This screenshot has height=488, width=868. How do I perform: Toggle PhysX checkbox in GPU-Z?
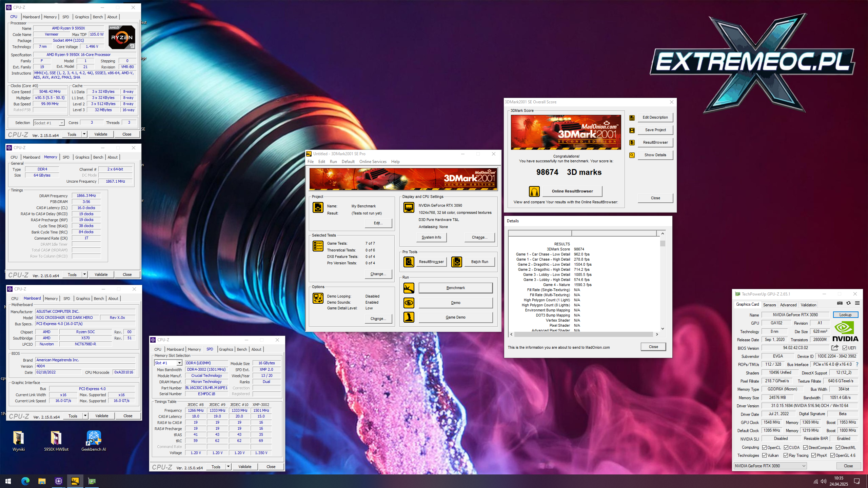813,455
